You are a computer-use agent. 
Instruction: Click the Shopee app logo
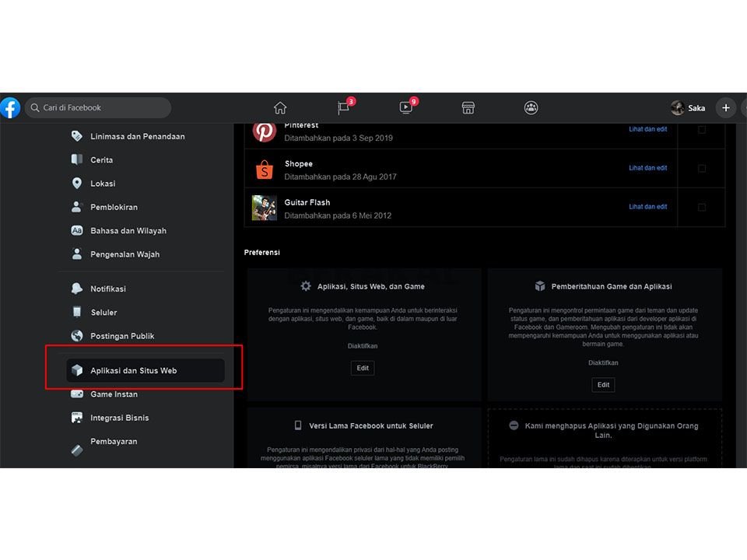click(265, 170)
